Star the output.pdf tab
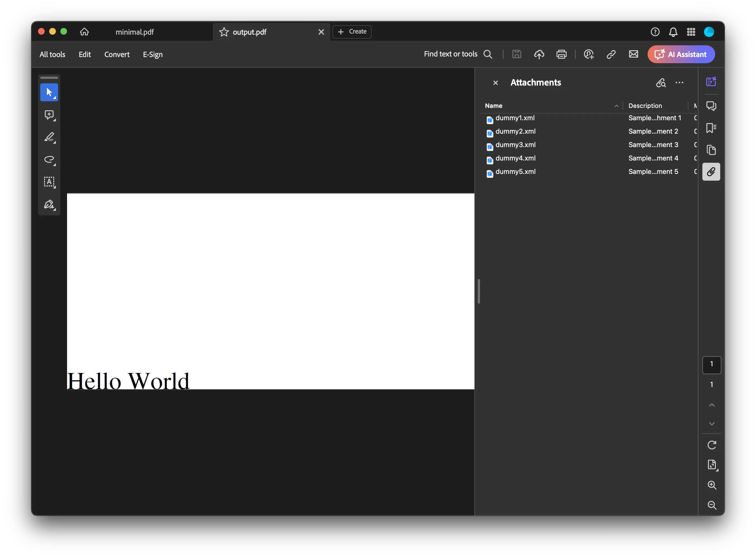The height and width of the screenshot is (557, 756). coord(224,32)
